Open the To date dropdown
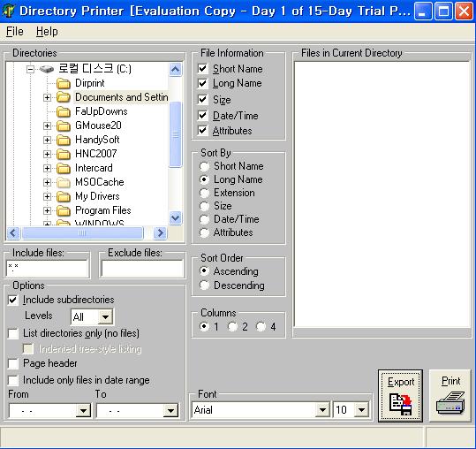The image size is (476, 449). coord(170,411)
